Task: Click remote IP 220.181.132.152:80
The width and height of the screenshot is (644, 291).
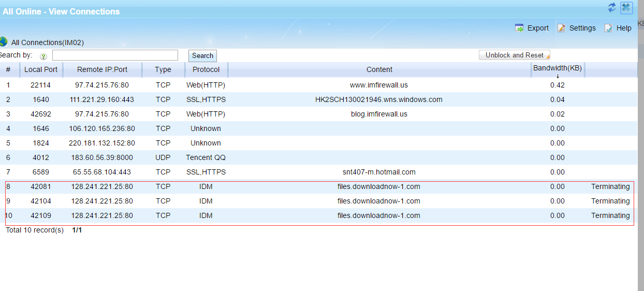Action: click(102, 143)
